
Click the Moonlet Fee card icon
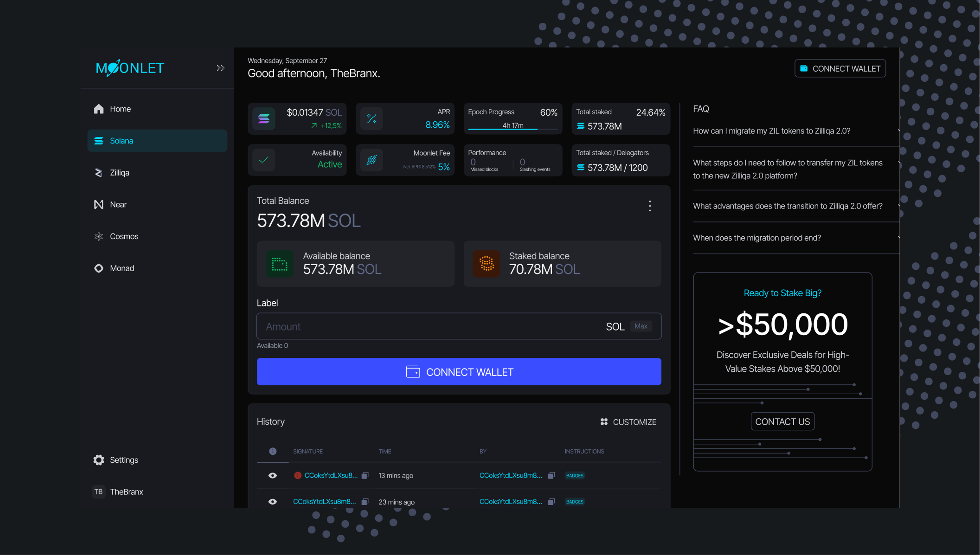[x=372, y=160]
